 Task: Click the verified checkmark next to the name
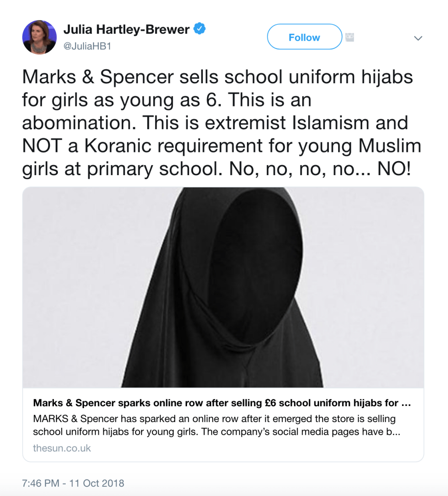click(x=200, y=28)
